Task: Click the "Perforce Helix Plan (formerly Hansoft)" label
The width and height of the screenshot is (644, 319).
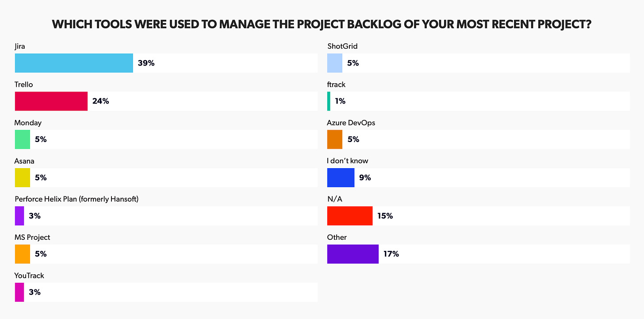Action: [x=77, y=199]
